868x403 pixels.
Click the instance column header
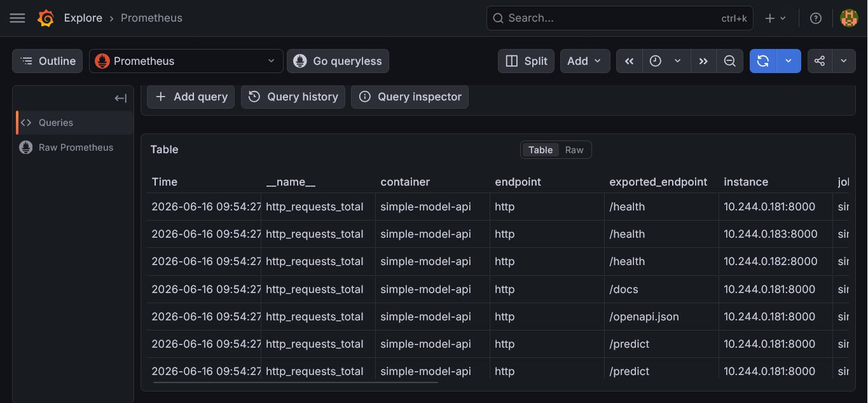(x=746, y=182)
